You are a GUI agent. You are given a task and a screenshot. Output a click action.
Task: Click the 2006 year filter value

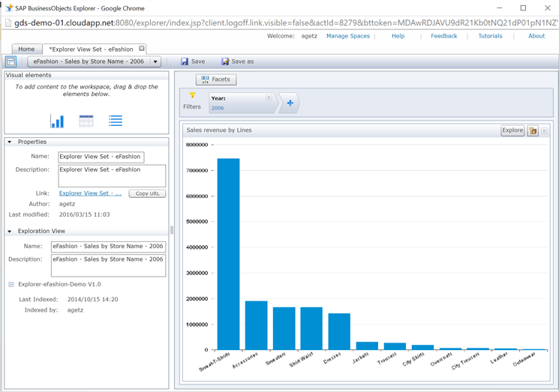tap(218, 108)
